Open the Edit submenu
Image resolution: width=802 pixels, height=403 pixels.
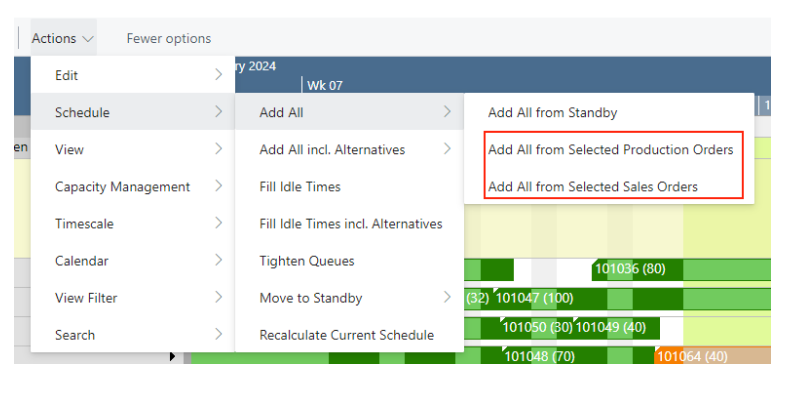(67, 75)
